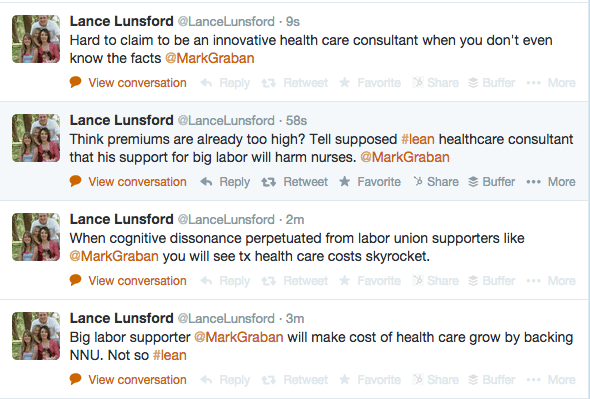Open More options on the 3m tweet
Viewport: 590px width, 399px height.
(551, 380)
